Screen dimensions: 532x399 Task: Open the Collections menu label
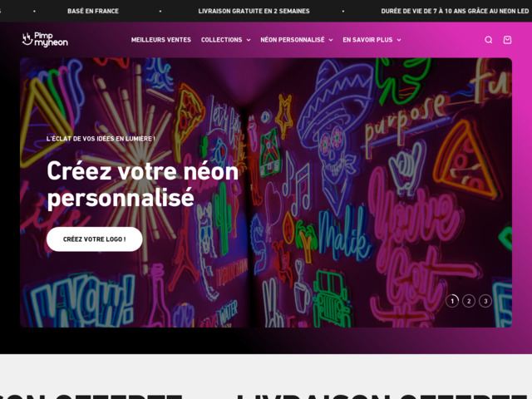click(221, 40)
